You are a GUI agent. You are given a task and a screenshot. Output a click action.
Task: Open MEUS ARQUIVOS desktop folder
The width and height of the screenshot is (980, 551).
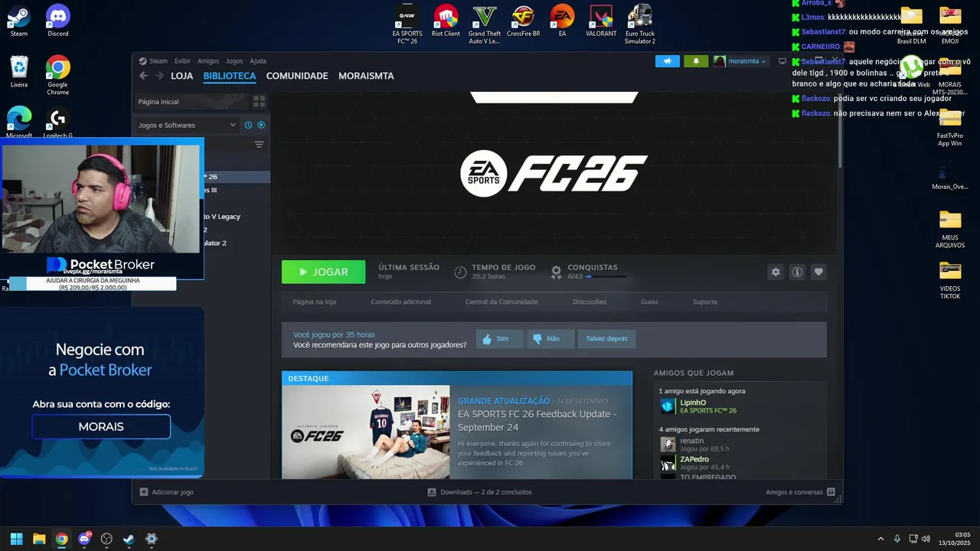(x=950, y=229)
